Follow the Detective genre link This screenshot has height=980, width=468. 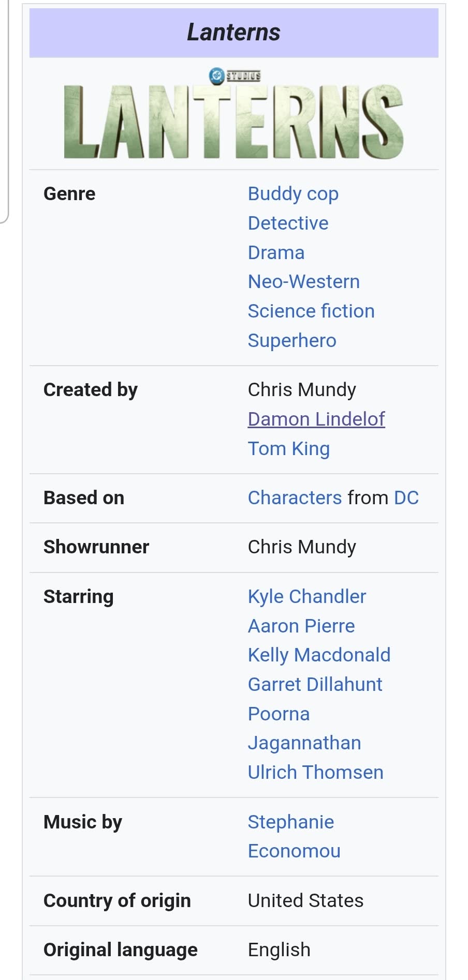pyautogui.click(x=288, y=223)
